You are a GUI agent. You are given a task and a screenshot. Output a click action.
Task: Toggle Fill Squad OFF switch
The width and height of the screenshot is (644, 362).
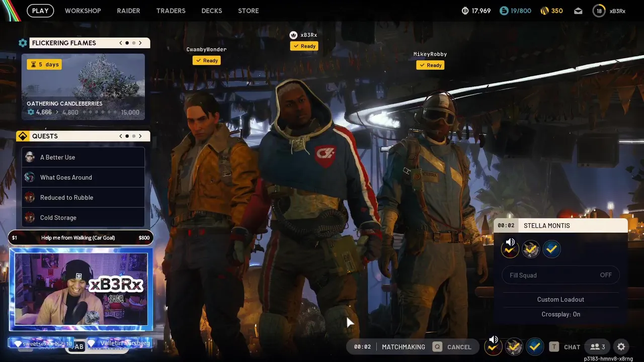pos(560,275)
